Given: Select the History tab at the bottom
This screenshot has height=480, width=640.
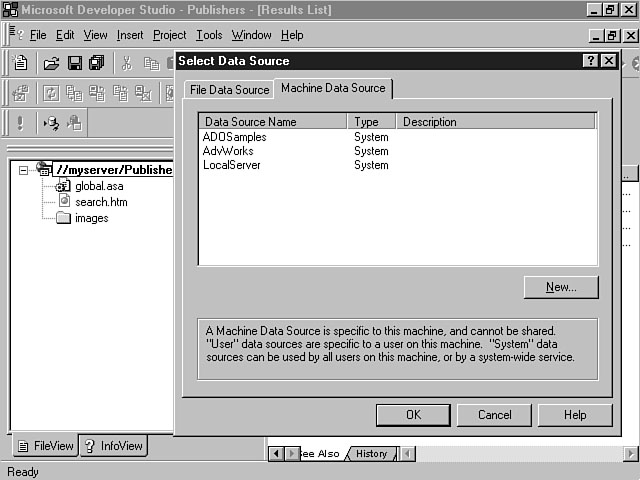Looking at the screenshot, I should pos(371,453).
